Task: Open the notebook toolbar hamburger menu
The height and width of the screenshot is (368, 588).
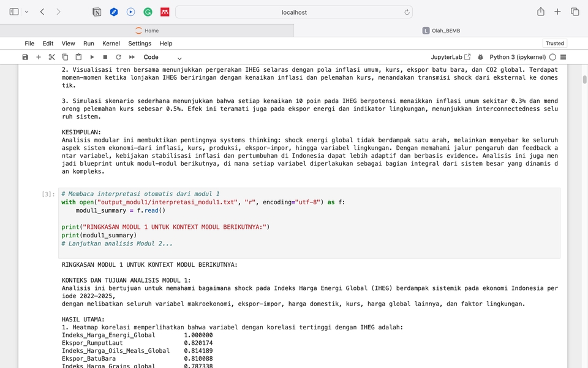Action: coord(563,57)
